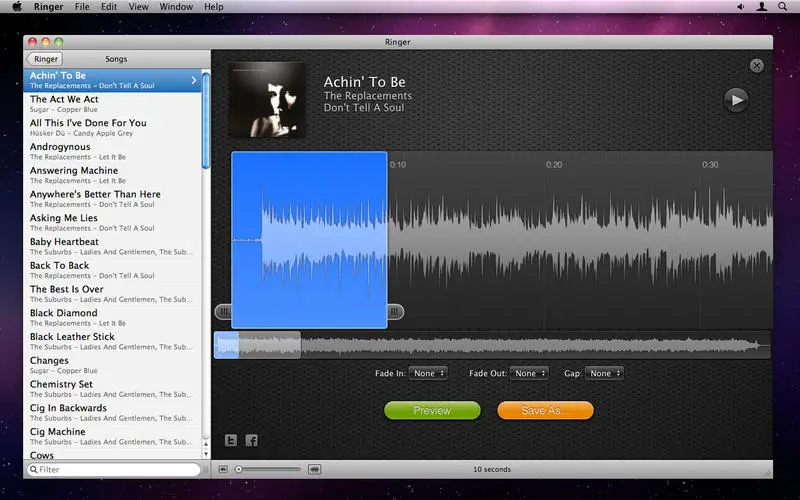Open the volume menu bar icon
The height and width of the screenshot is (500, 800).
click(x=740, y=7)
